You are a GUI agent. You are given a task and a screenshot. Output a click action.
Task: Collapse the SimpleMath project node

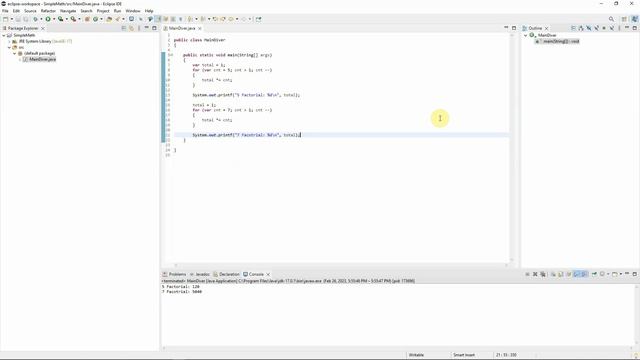[4, 36]
